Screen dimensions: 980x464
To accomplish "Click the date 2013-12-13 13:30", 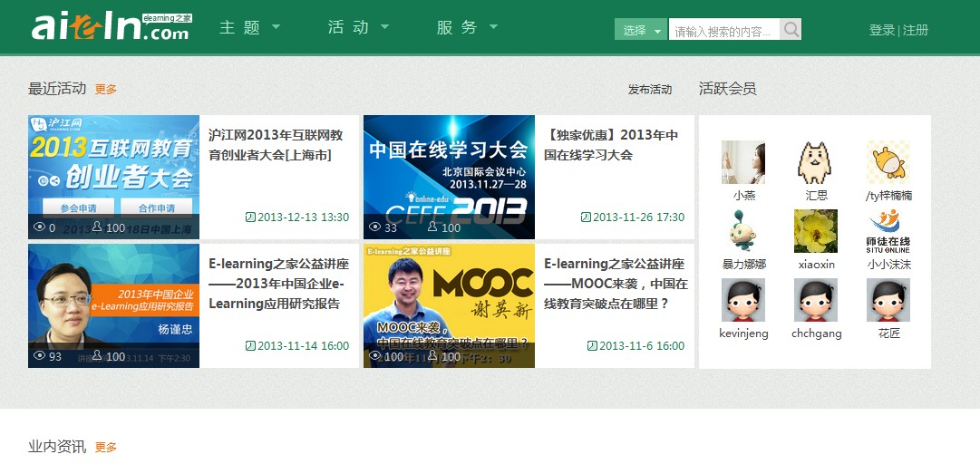I will click(x=303, y=217).
